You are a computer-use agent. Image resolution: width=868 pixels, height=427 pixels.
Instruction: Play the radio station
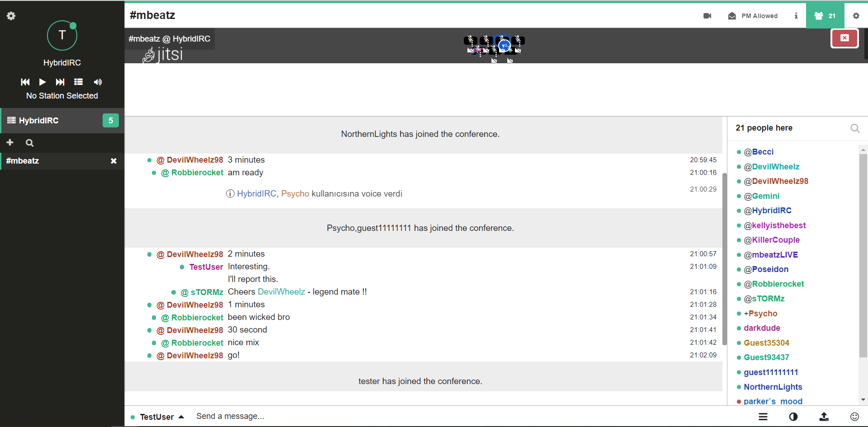(42, 82)
